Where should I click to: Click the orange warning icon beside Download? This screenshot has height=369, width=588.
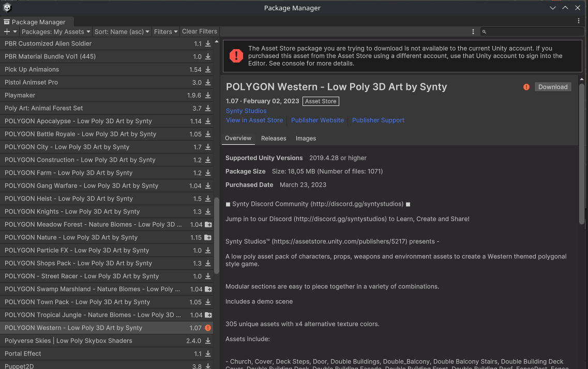526,87
